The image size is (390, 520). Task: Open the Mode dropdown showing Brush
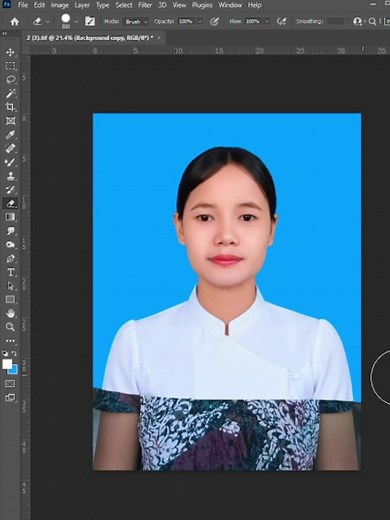click(136, 22)
